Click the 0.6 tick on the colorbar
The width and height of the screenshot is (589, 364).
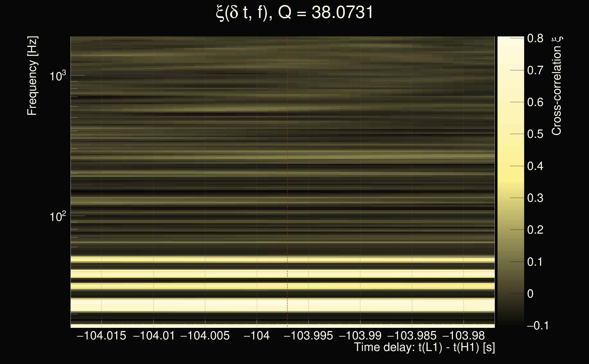point(535,102)
